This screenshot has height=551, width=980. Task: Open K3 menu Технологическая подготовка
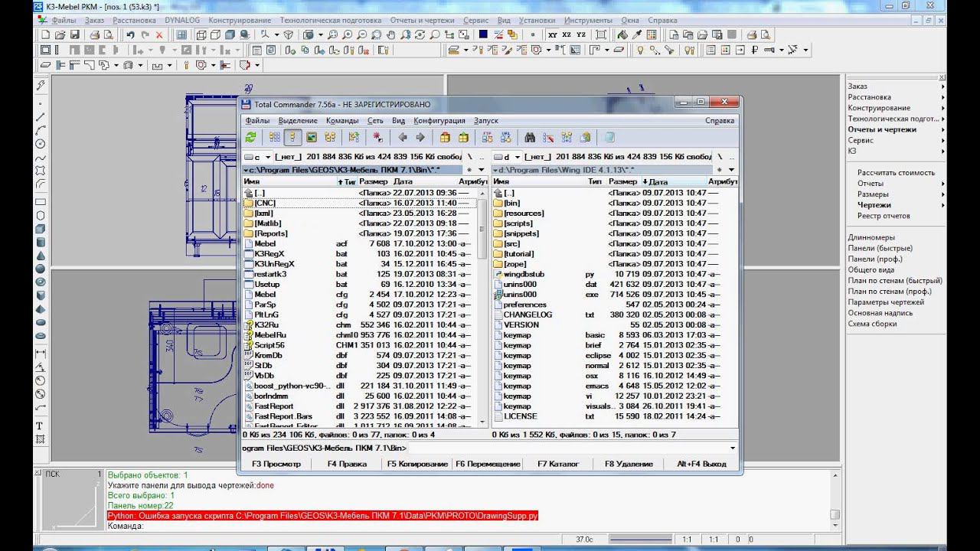pos(330,20)
